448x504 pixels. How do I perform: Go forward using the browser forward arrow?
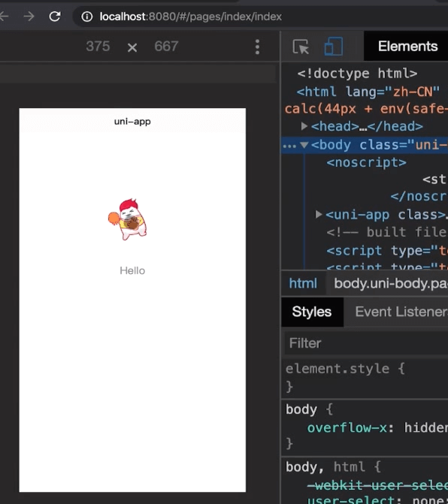coord(29,17)
